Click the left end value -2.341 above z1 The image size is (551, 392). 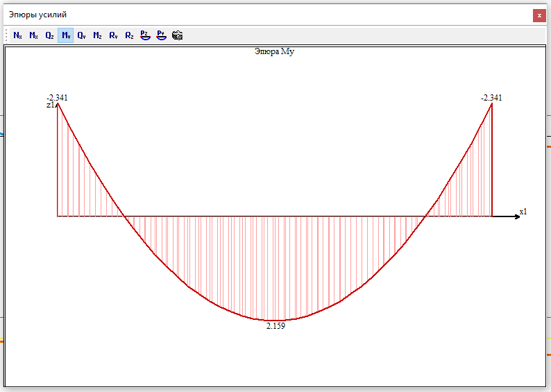pyautogui.click(x=57, y=98)
